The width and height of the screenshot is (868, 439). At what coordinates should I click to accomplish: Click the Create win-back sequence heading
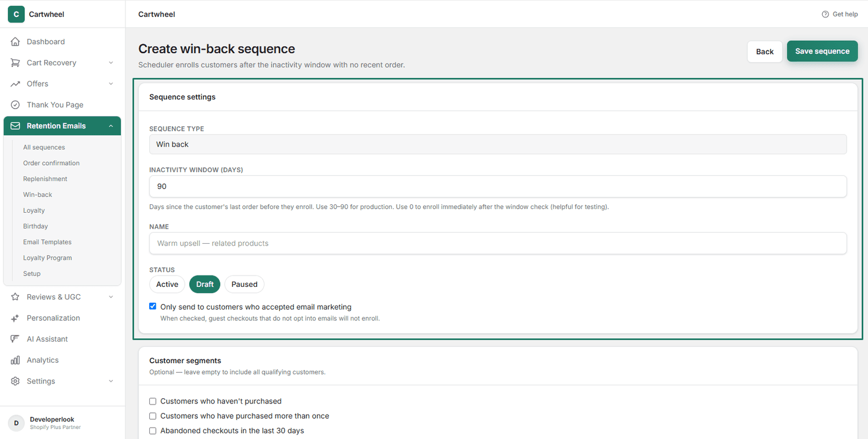[x=216, y=49]
